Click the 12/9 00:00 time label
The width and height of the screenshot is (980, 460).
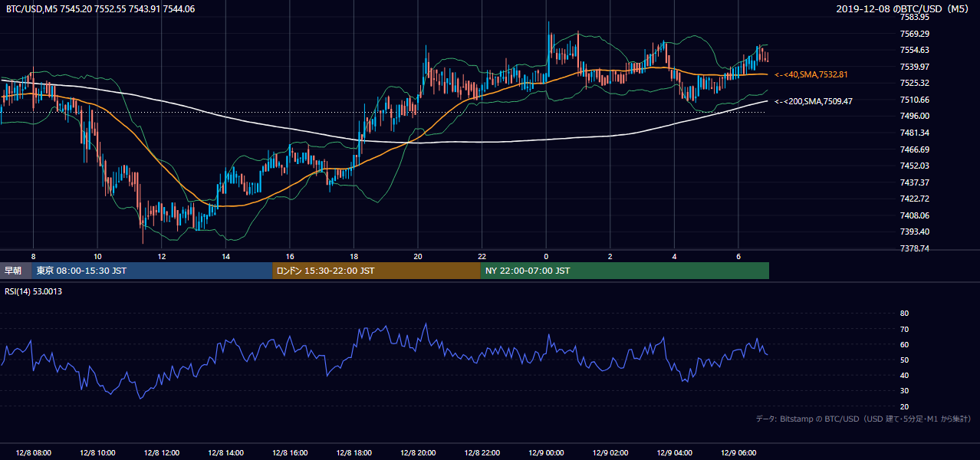click(x=546, y=452)
